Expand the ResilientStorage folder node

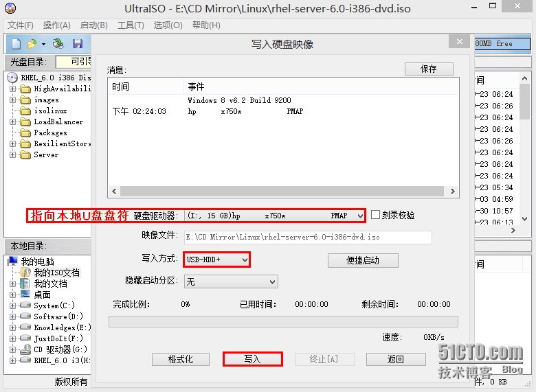(x=12, y=143)
